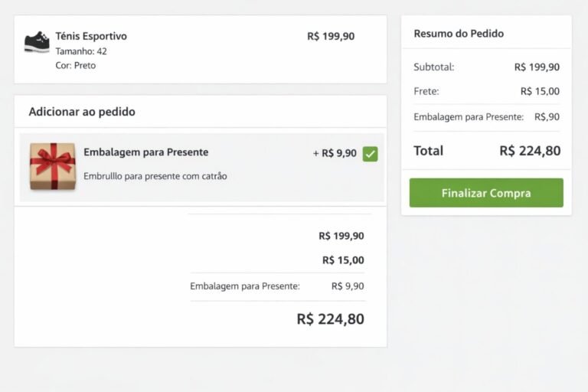This screenshot has height=392, width=588.
Task: Click the R$ 224,80 total in summary panel
Action: (x=530, y=151)
